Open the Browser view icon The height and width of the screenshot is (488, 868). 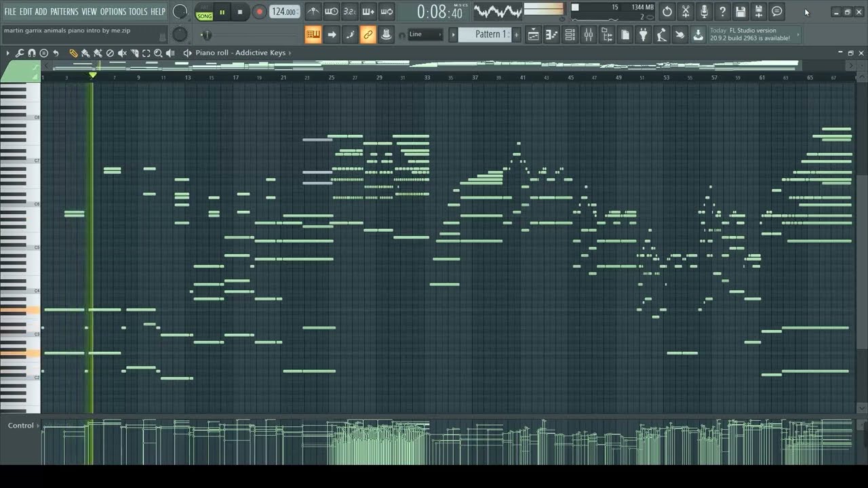(607, 35)
